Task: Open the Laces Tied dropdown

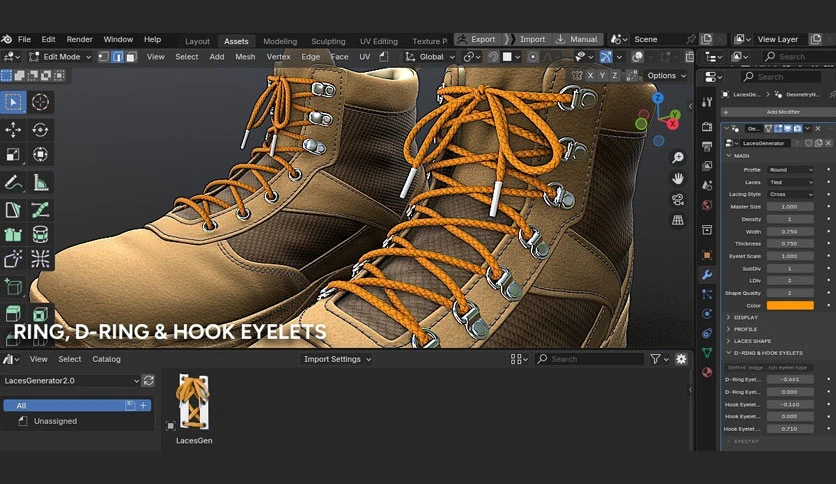Action: point(790,182)
